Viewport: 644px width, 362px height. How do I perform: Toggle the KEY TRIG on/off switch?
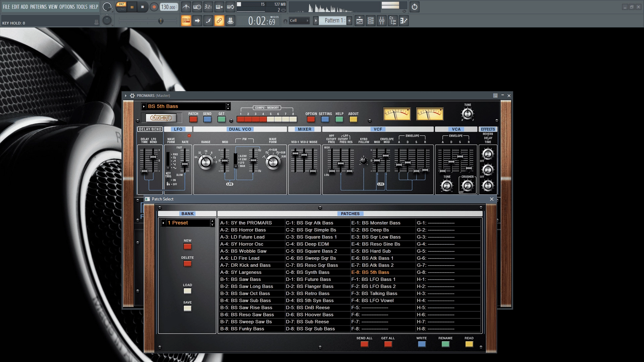click(168, 182)
